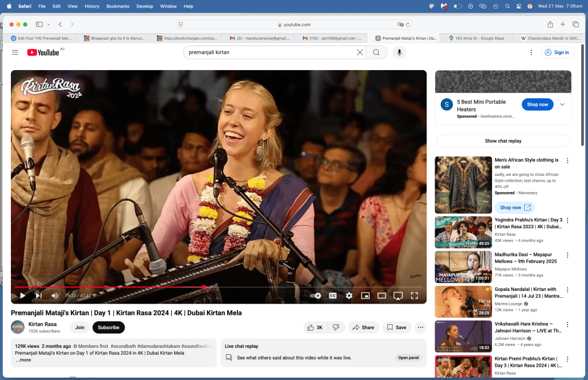Expand the sponsored heaters ad chevron
The height and width of the screenshot is (380, 588).
click(x=562, y=105)
